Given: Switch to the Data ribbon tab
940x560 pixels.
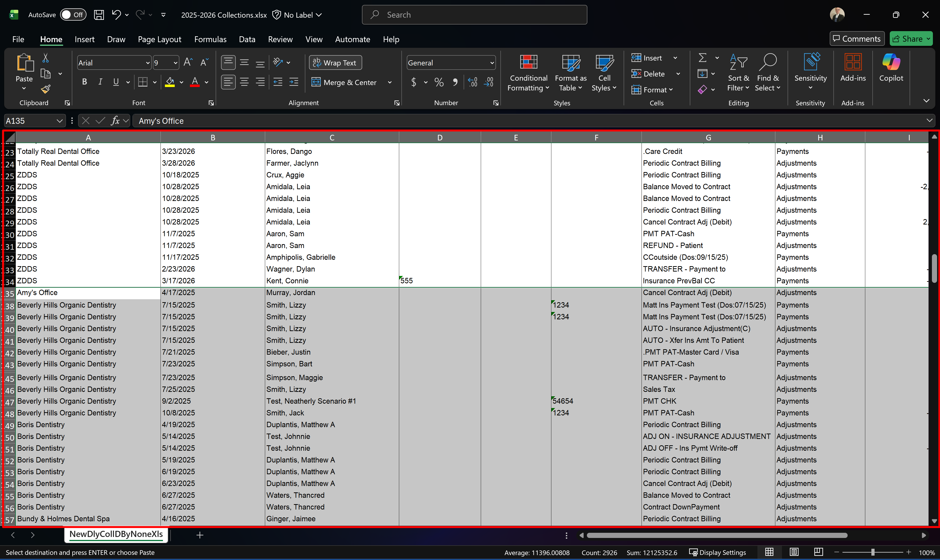Looking at the screenshot, I should [x=247, y=39].
